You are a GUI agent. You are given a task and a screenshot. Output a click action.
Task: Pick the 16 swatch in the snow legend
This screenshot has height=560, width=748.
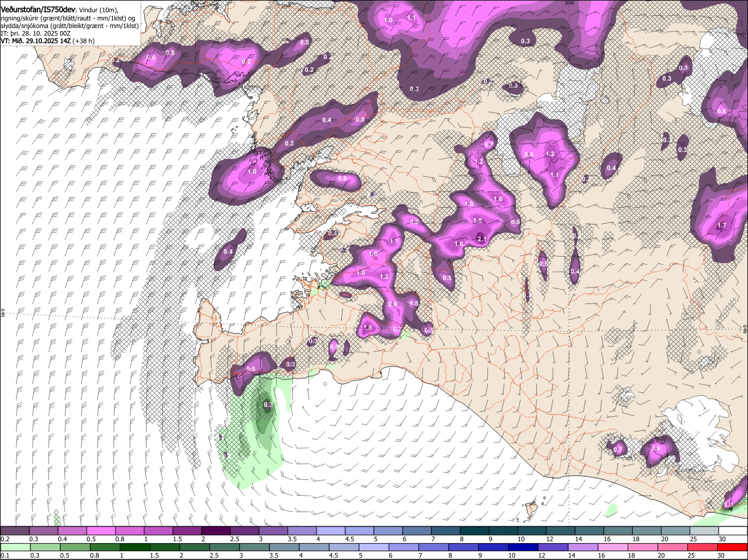[x=618, y=530]
